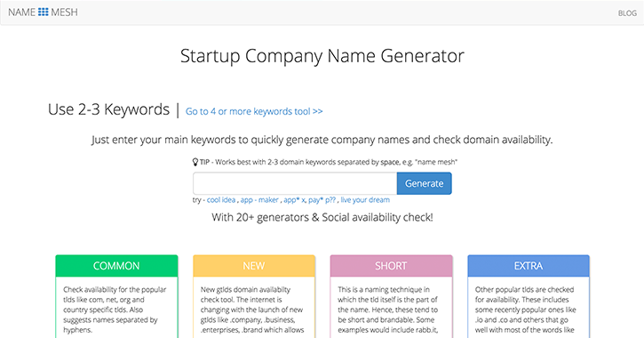
Task: Try the 'app* x' example link
Action: coord(294,200)
